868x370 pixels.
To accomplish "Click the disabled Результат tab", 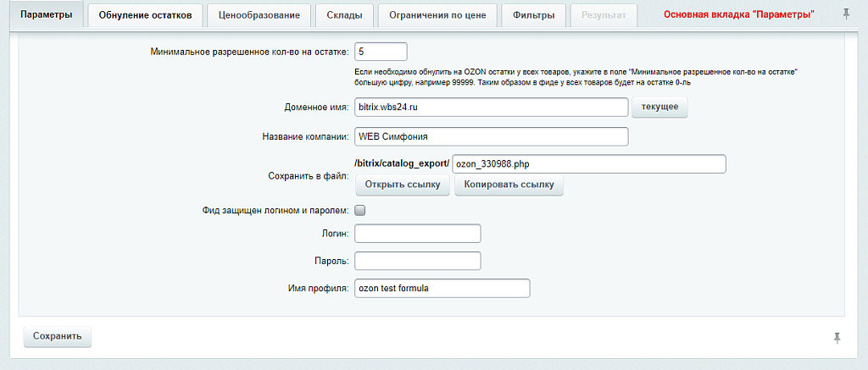I will [604, 15].
